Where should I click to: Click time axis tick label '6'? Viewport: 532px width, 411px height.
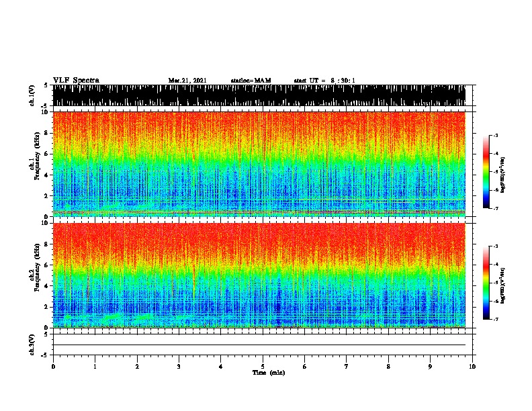pos(304,367)
